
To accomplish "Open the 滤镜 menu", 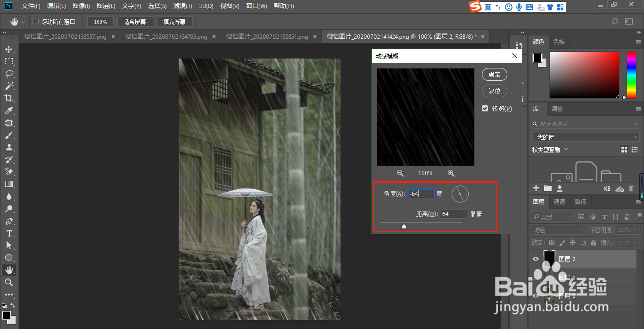I will (183, 6).
